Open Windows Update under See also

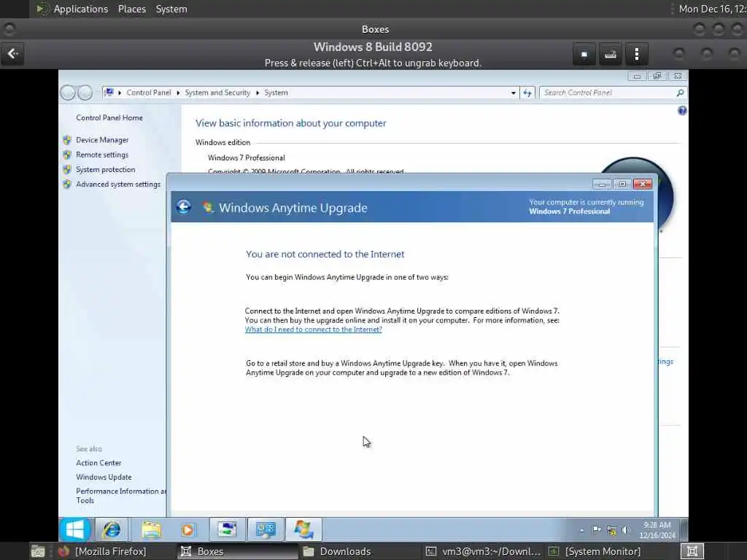click(104, 477)
